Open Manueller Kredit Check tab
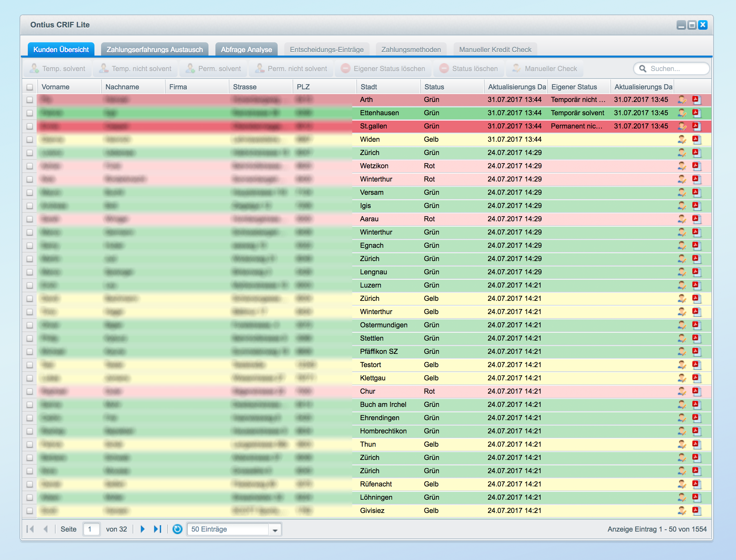This screenshot has width=736, height=560. [495, 50]
